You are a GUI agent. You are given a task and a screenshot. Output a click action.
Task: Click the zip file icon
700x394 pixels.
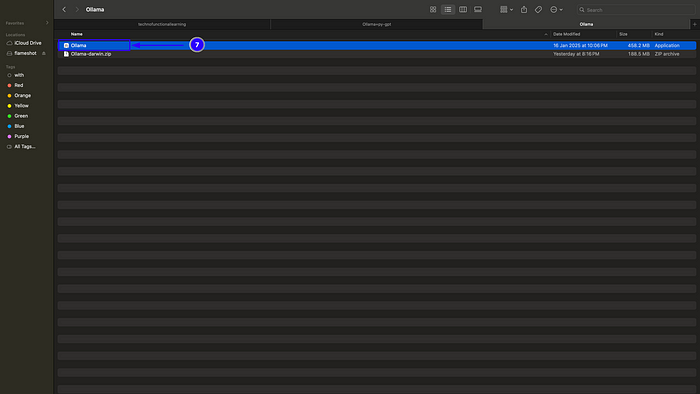(66, 54)
